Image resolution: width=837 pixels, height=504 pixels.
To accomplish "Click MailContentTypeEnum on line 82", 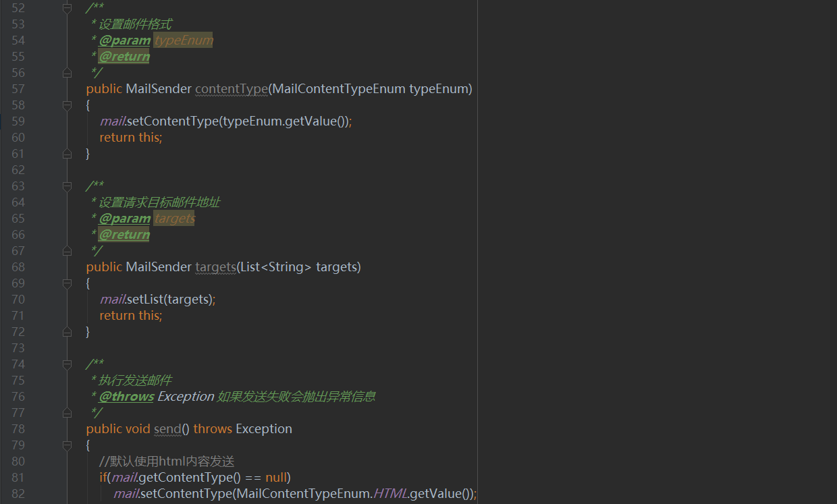I will pyautogui.click(x=303, y=494).
